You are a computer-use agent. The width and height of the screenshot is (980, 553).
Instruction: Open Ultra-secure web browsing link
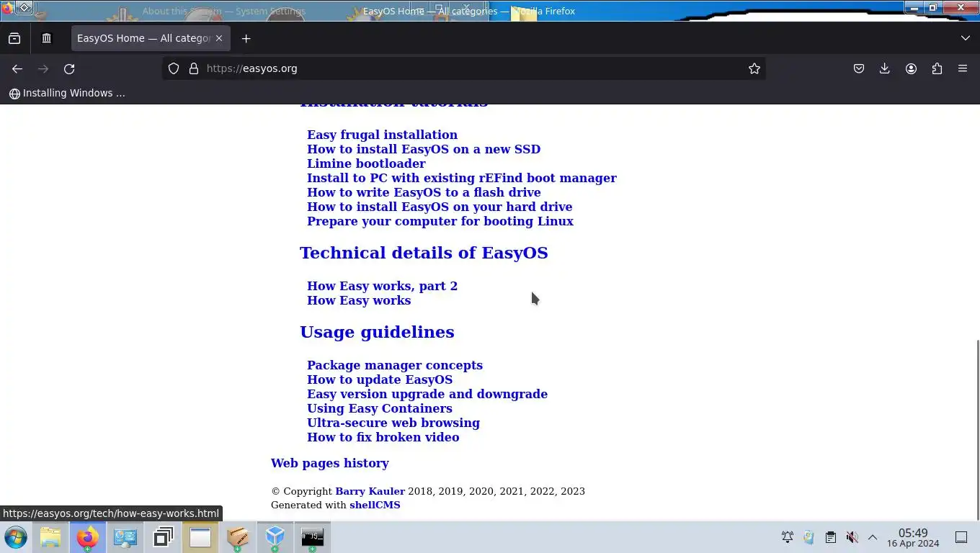pyautogui.click(x=393, y=423)
